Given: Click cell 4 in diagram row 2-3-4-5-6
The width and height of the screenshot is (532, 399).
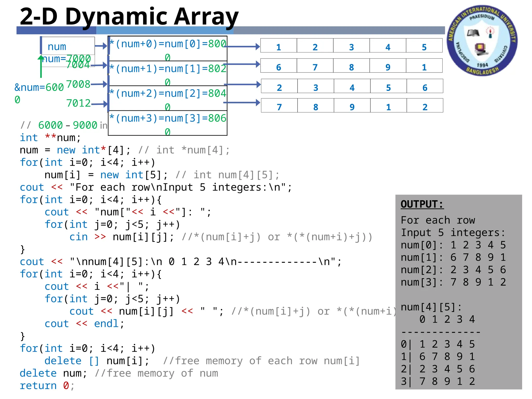Looking at the screenshot, I should [x=352, y=86].
